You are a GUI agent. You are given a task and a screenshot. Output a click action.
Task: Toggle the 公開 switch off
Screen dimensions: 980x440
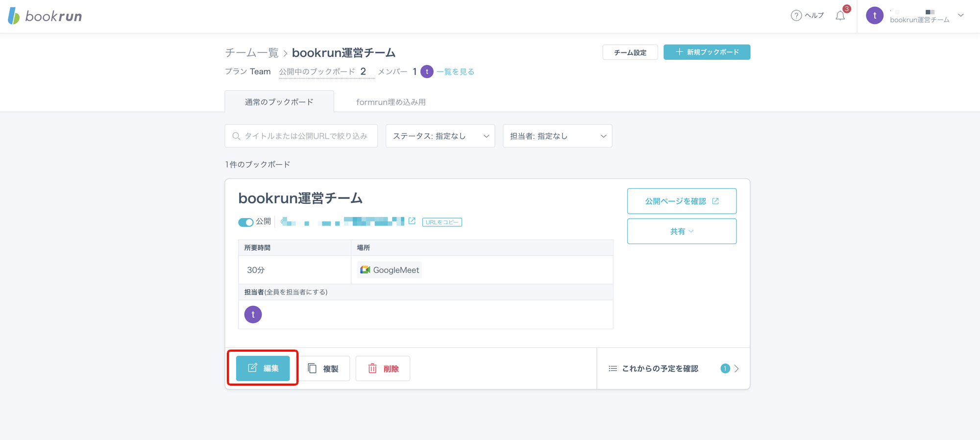point(245,222)
